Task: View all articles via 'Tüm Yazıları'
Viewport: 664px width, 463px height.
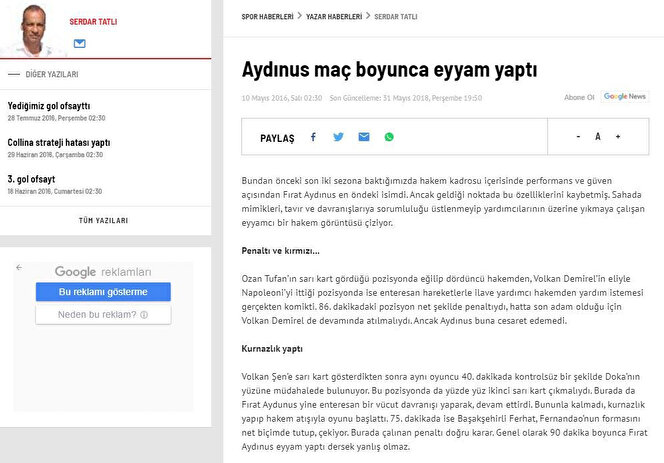Action: pos(103,220)
